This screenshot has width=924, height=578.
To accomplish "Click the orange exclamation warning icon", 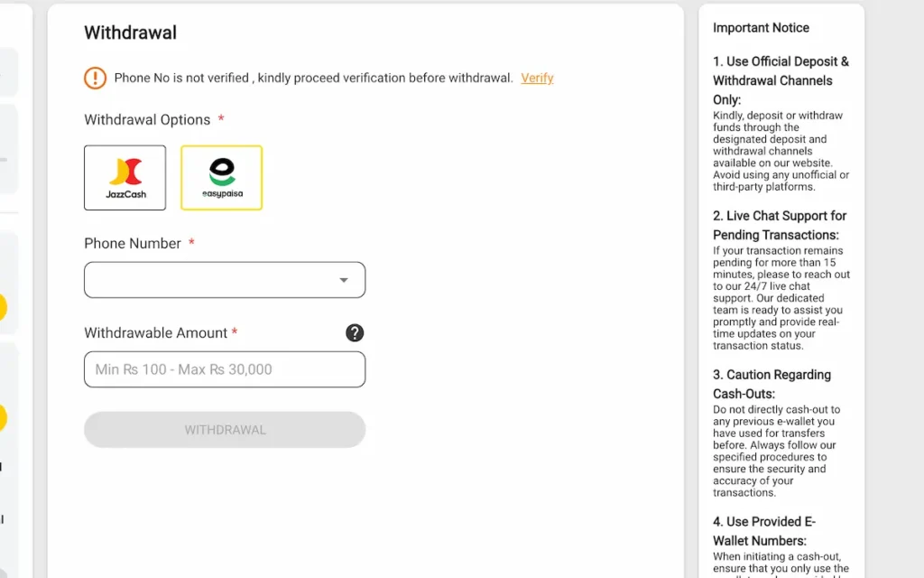I will 95,78.
